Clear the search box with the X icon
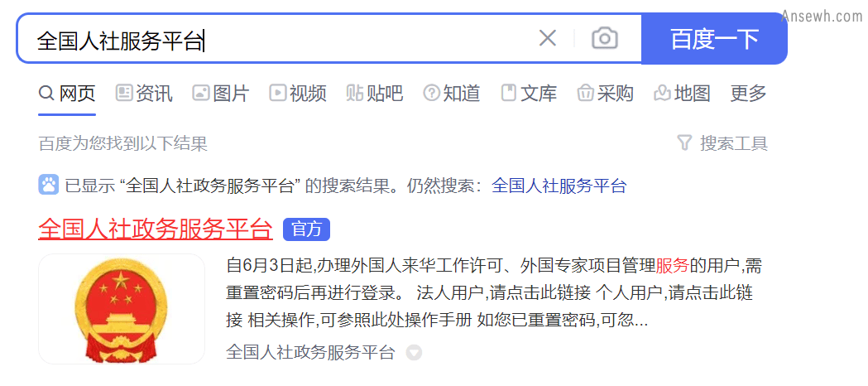 [548, 38]
